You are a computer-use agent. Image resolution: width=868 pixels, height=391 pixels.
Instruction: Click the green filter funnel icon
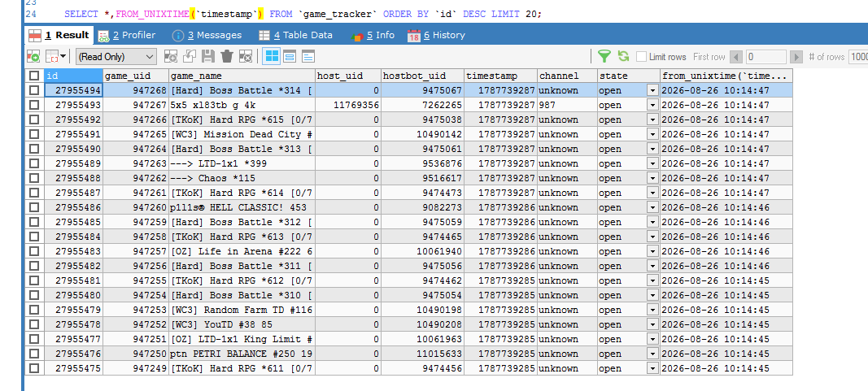tap(604, 56)
